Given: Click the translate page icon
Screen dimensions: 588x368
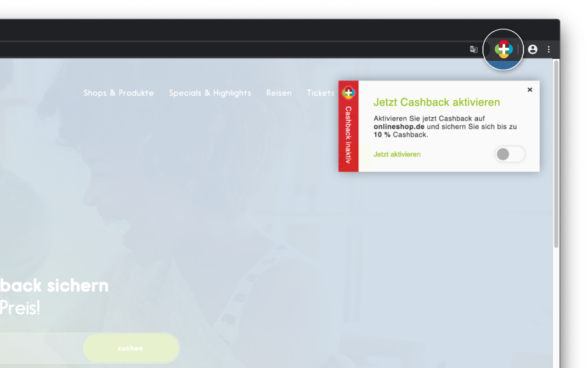Looking at the screenshot, I should coord(474,49).
